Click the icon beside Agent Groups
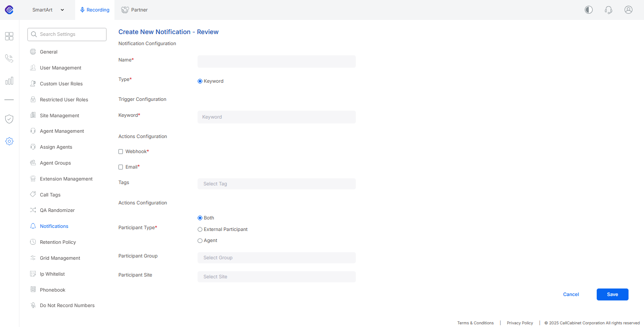 point(33,163)
